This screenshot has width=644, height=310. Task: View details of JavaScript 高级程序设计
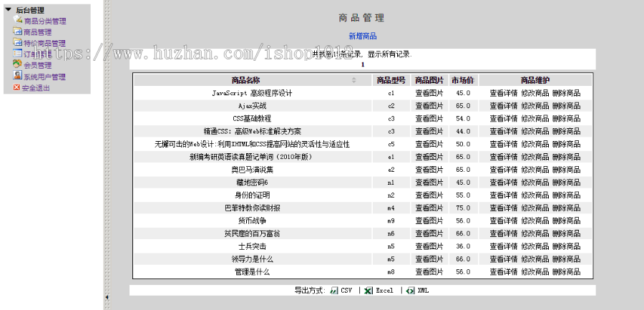(504, 93)
